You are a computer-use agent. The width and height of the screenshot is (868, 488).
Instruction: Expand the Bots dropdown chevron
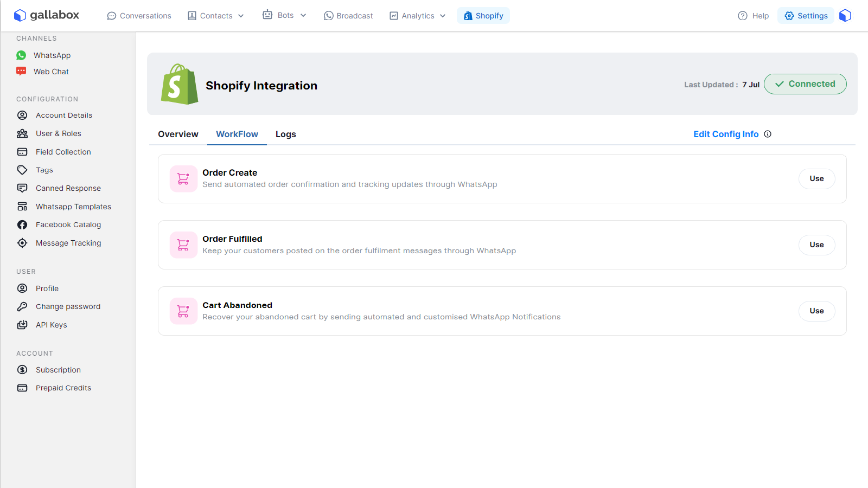pos(303,15)
